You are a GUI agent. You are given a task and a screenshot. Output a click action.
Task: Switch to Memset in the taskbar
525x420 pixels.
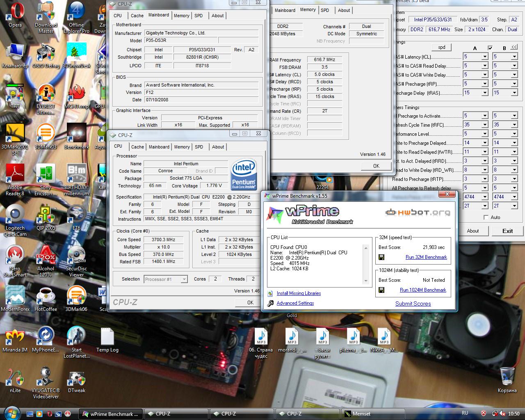373,414
